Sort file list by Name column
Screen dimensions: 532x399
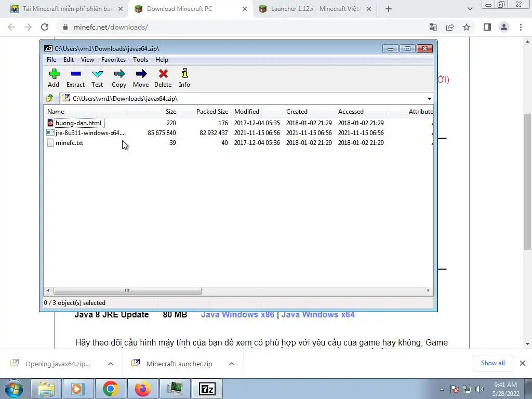pyautogui.click(x=86, y=112)
